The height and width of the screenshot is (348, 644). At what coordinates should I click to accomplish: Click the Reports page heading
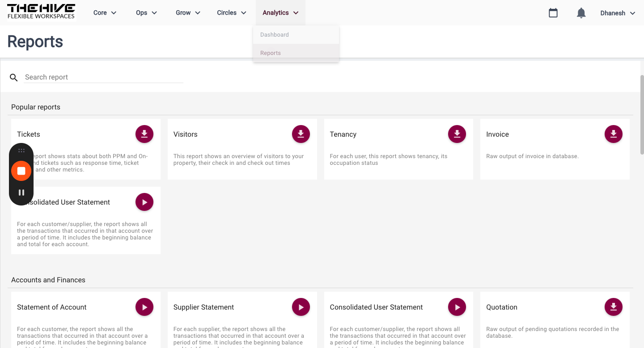(35, 42)
